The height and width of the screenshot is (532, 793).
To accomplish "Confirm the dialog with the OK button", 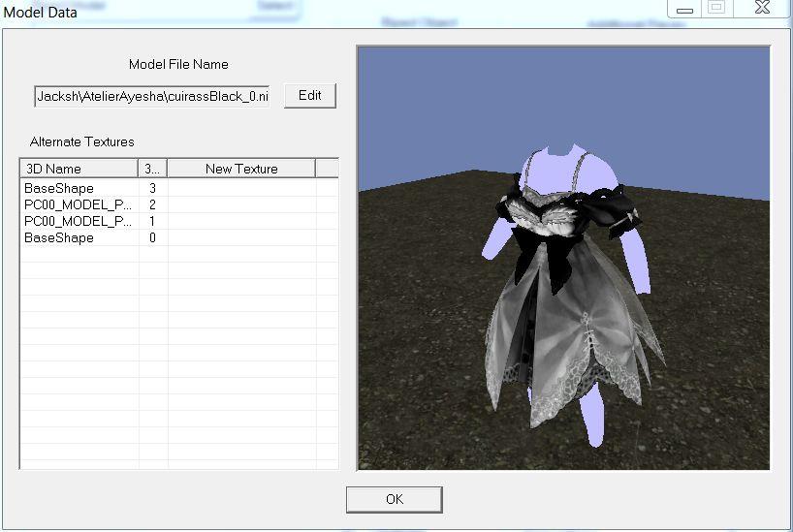I will click(x=395, y=500).
